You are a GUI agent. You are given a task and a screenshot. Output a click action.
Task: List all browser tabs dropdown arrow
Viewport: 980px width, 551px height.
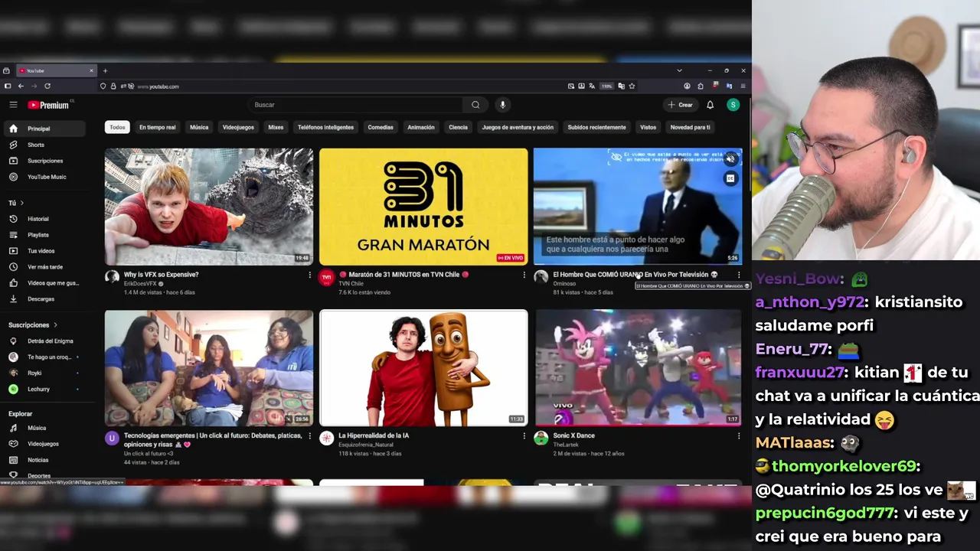(679, 70)
